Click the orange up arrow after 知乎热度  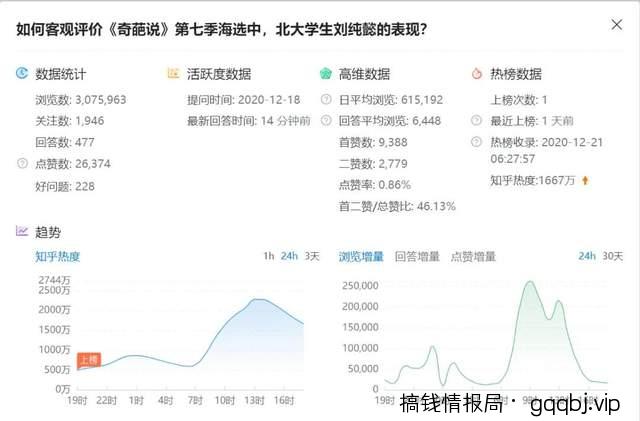pyautogui.click(x=585, y=180)
